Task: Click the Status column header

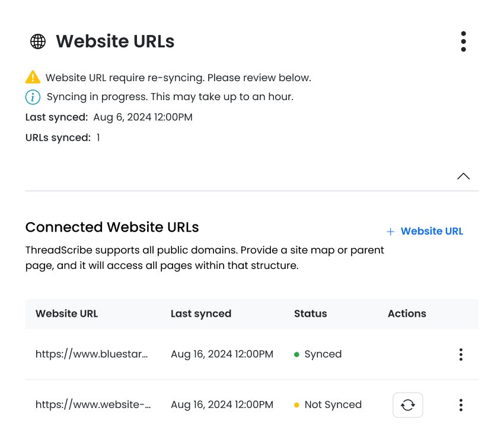Action: 310,314
